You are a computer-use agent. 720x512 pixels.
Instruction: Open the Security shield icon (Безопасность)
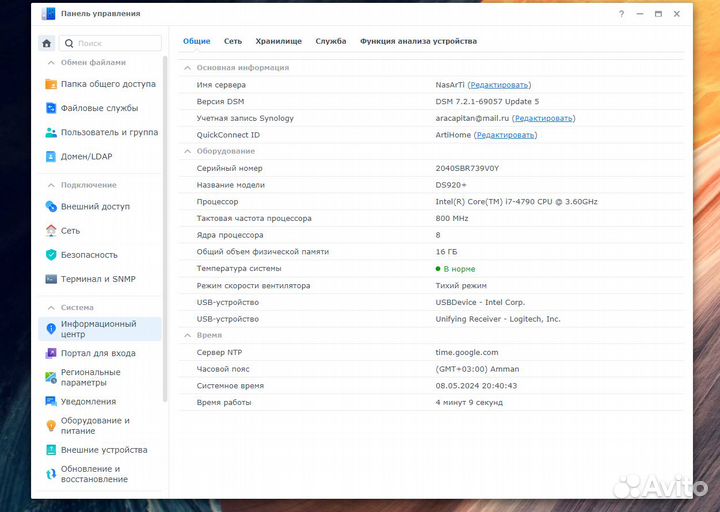51,255
